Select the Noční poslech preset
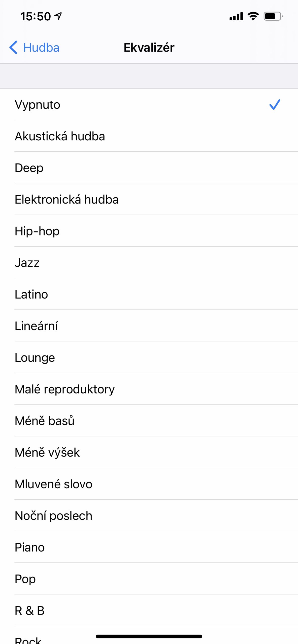 [x=53, y=515]
